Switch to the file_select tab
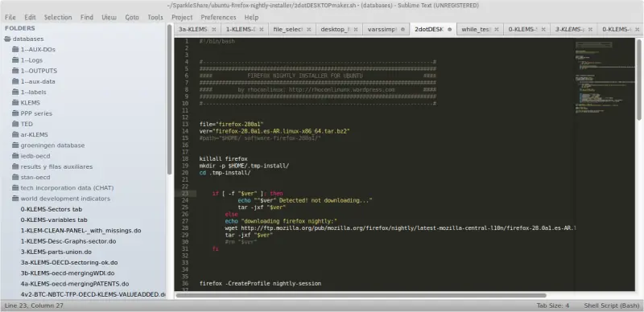This screenshot has width=644, height=312. [x=287, y=30]
